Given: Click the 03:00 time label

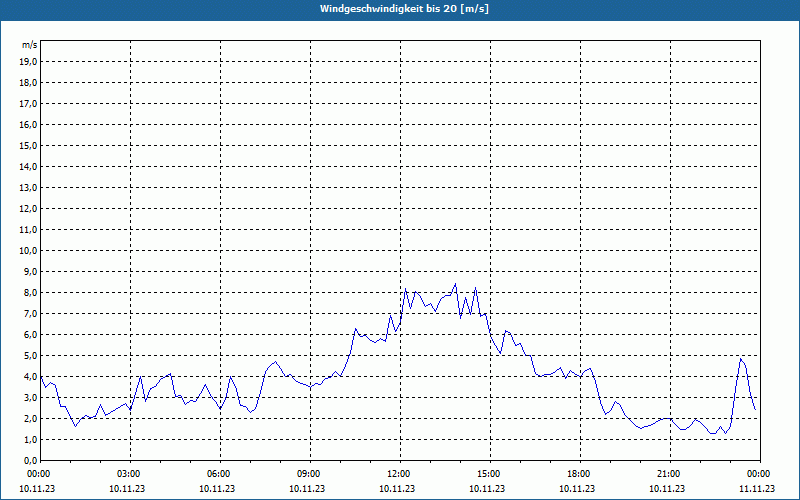Looking at the screenshot, I should coord(131,474).
